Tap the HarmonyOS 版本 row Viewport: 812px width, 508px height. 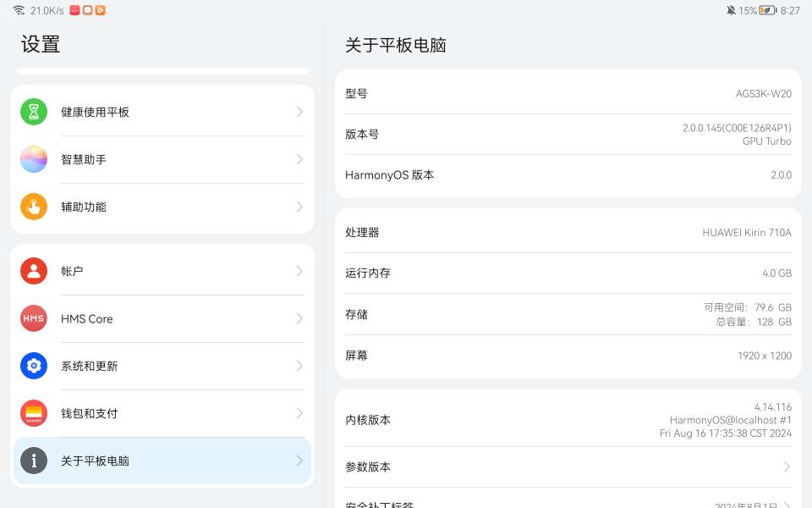568,175
